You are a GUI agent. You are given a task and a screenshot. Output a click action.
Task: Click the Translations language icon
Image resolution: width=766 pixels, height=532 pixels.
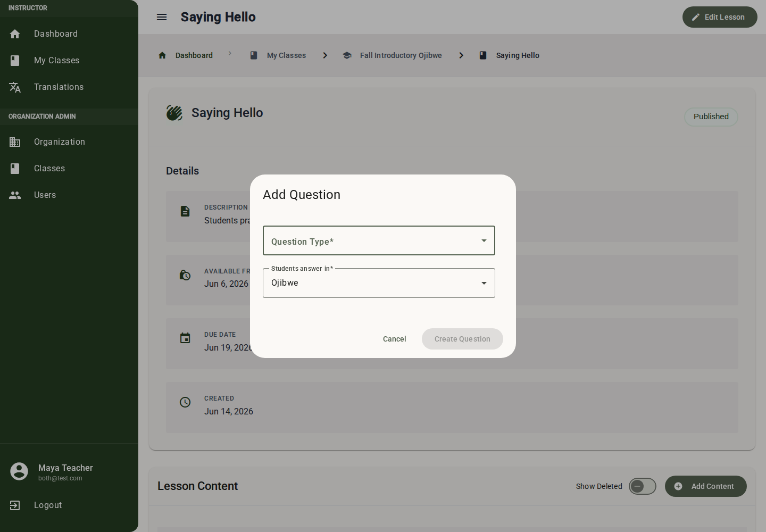click(15, 87)
